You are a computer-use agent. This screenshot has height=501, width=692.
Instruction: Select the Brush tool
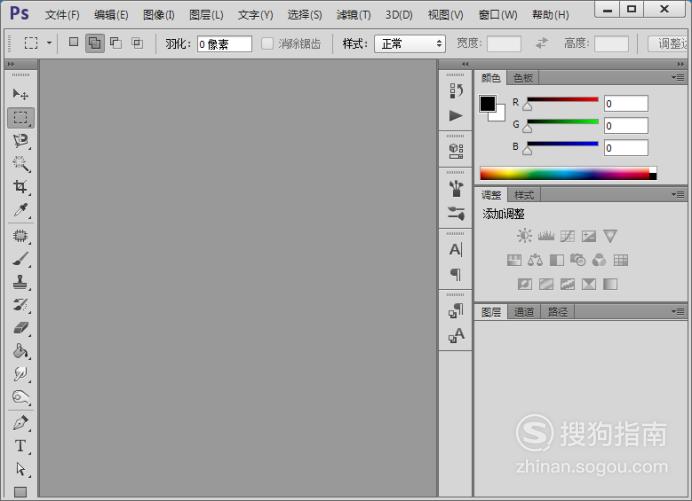[20, 259]
